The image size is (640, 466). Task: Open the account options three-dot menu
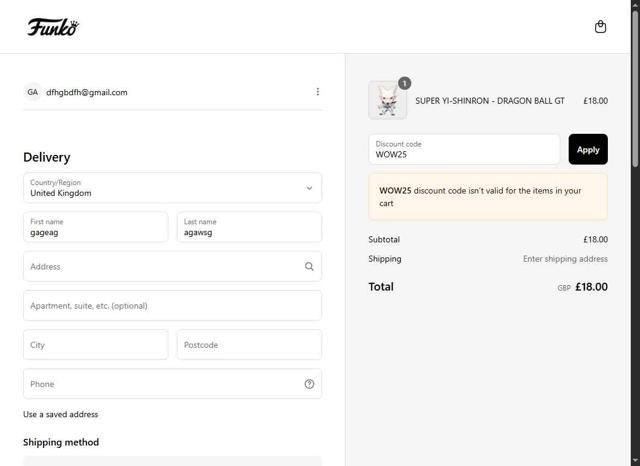point(318,92)
